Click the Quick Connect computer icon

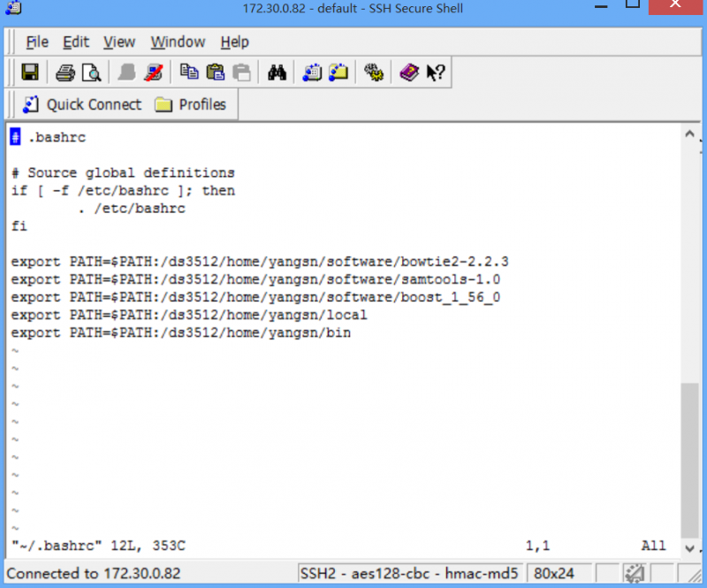click(x=31, y=104)
